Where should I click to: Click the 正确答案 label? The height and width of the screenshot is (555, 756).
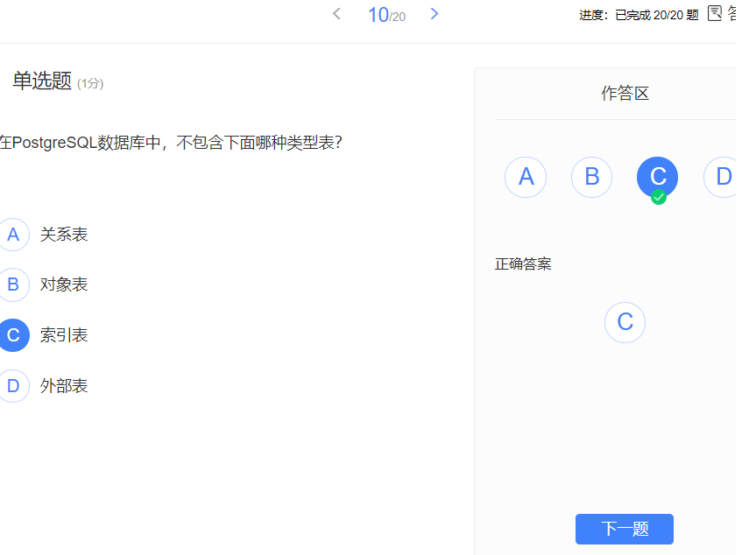[523, 264]
